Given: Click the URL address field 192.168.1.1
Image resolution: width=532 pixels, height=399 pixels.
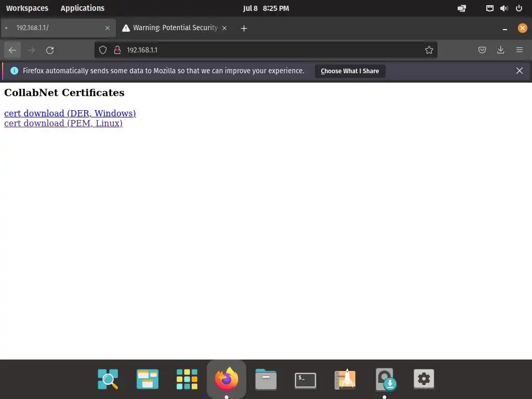Looking at the screenshot, I should coord(265,50).
